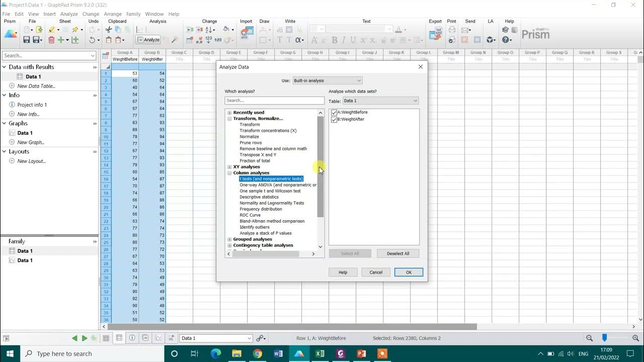
Task: Open the Table: Data 1 dropdown
Action: [380, 101]
